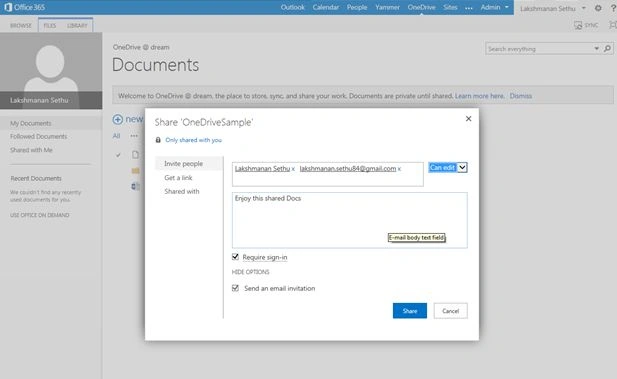Click the Recent Documents heading

36,178
